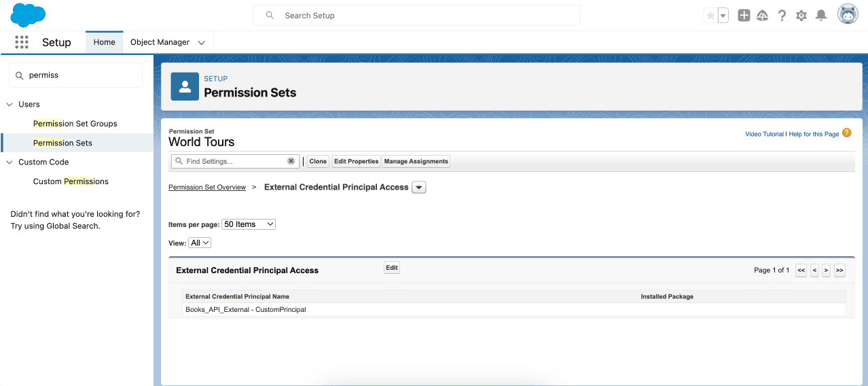This screenshot has width=868, height=386.
Task: Select Permission Set Groups in sidebar
Action: pyautogui.click(x=75, y=124)
